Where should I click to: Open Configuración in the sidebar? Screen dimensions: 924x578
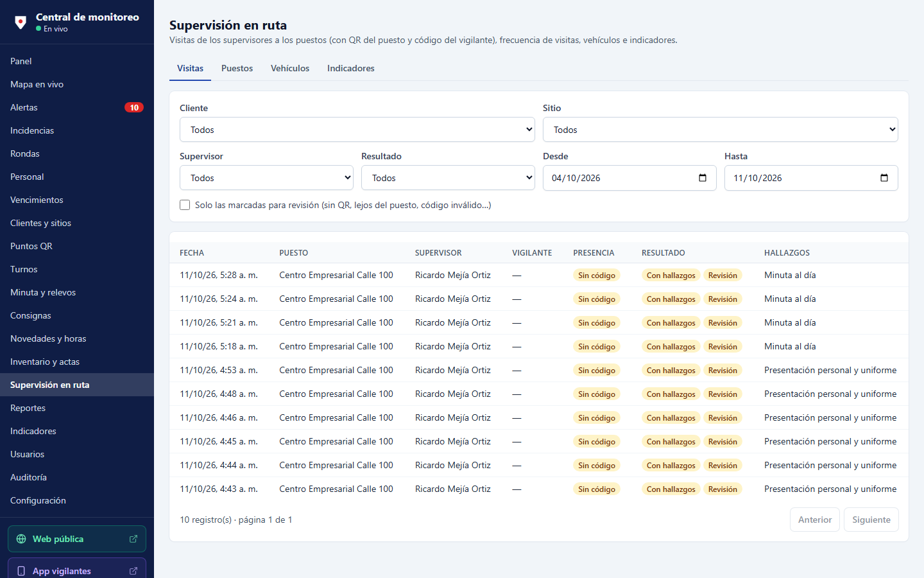click(x=77, y=500)
